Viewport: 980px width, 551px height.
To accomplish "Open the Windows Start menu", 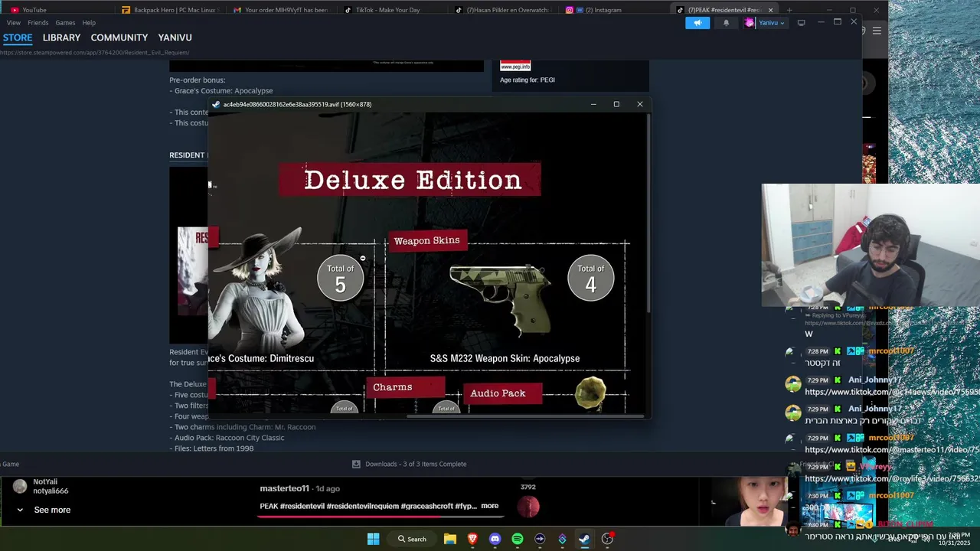I will point(373,539).
